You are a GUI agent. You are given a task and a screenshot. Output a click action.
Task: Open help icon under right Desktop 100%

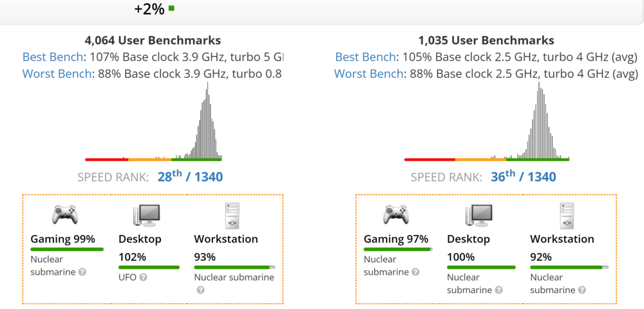(500, 290)
